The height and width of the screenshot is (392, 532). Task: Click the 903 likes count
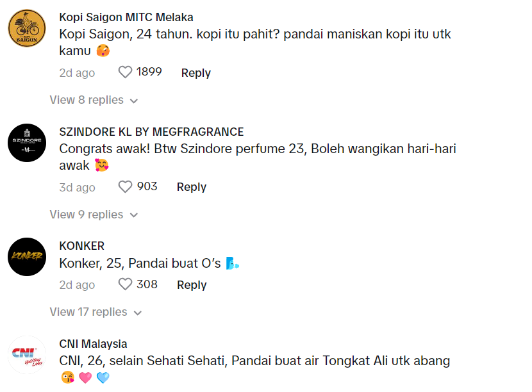click(147, 186)
